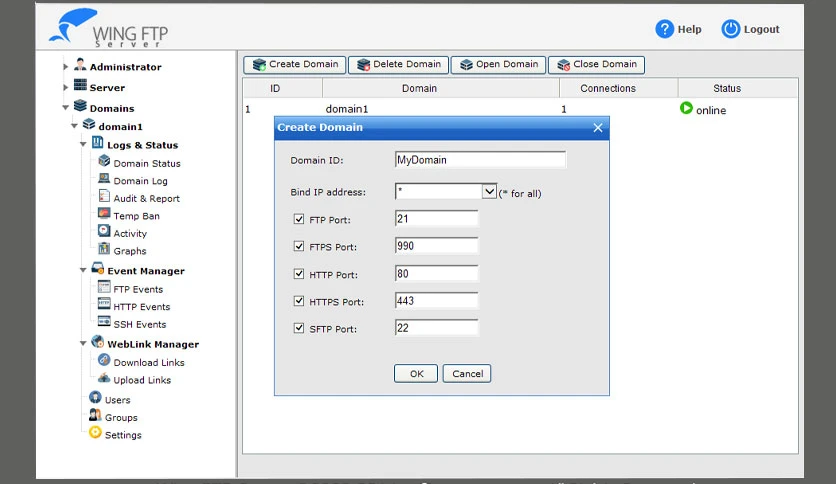Open the Bind IP address dropdown

pyautogui.click(x=489, y=191)
